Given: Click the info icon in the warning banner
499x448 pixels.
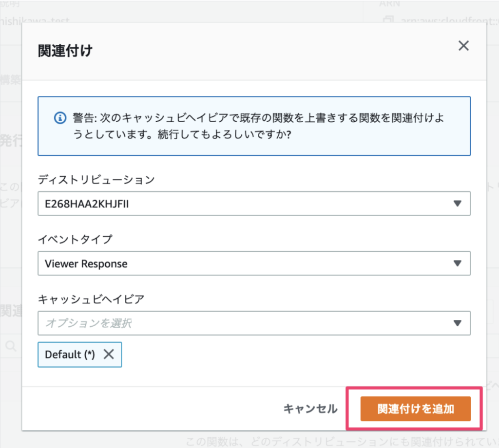Looking at the screenshot, I should click(x=59, y=118).
